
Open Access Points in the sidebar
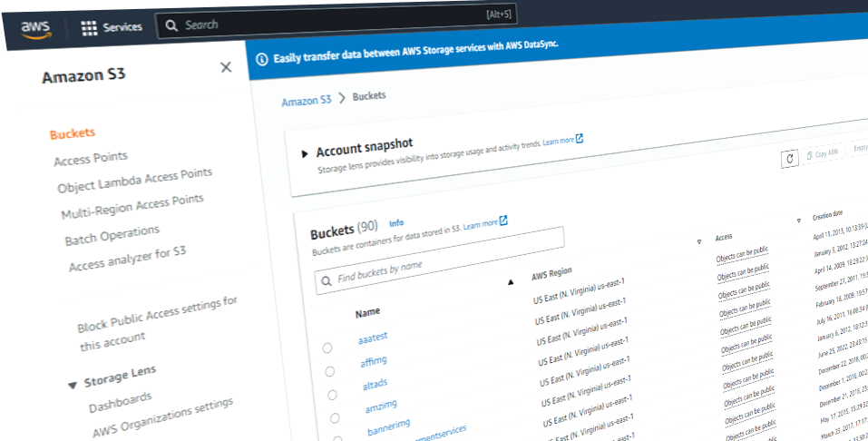(91, 159)
